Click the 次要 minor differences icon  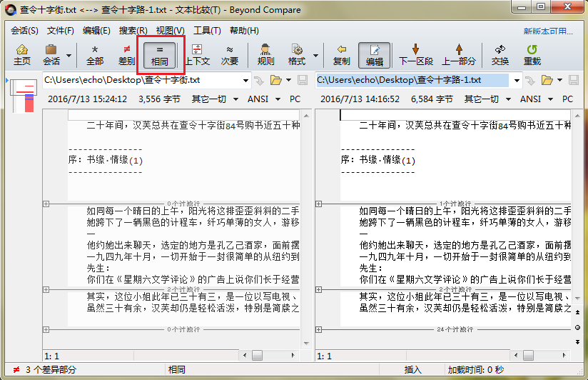click(229, 55)
